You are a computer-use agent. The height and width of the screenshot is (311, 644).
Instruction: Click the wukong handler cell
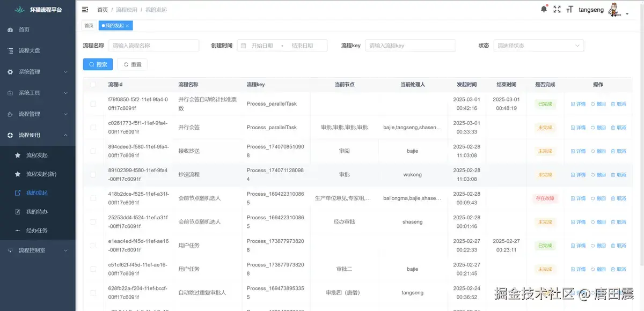pos(412,175)
